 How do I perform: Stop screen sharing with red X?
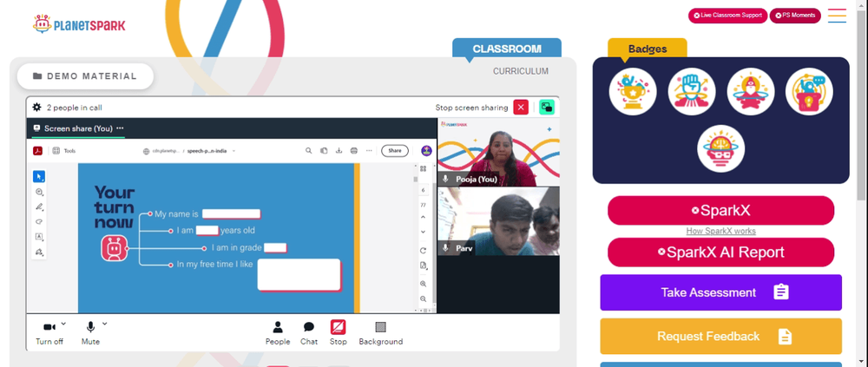(520, 108)
